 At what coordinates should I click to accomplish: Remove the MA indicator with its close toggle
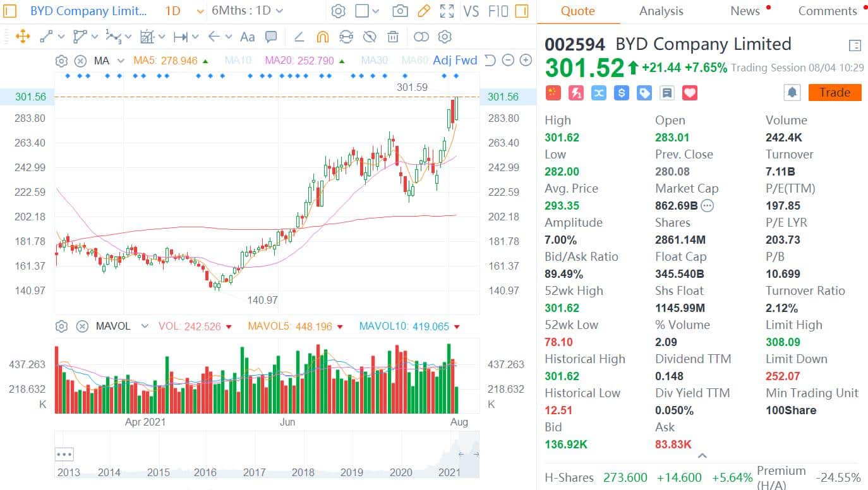(x=80, y=61)
